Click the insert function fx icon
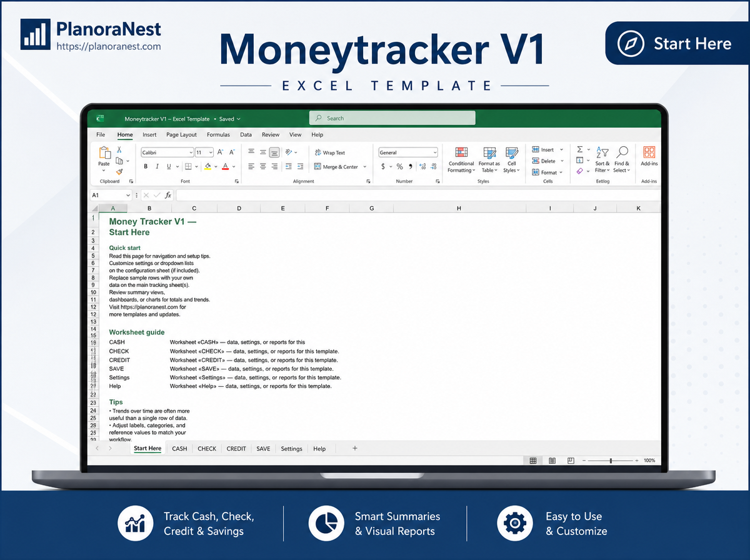The height and width of the screenshot is (560, 750). point(168,195)
